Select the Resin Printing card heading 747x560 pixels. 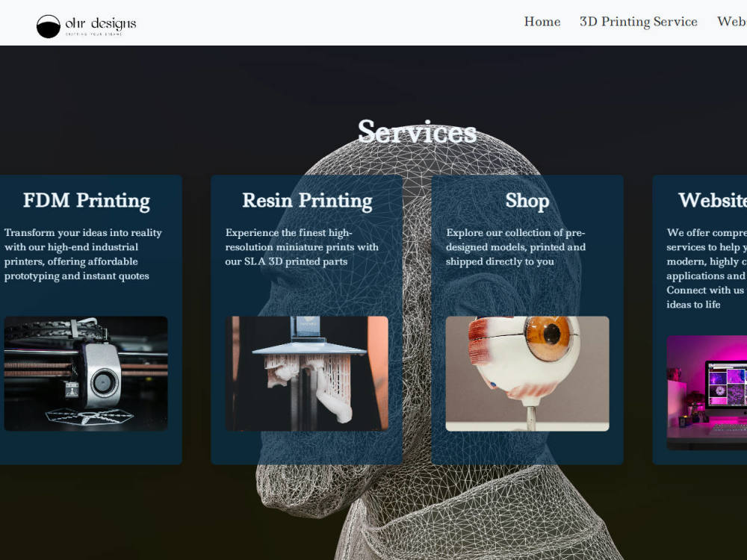[x=307, y=200]
